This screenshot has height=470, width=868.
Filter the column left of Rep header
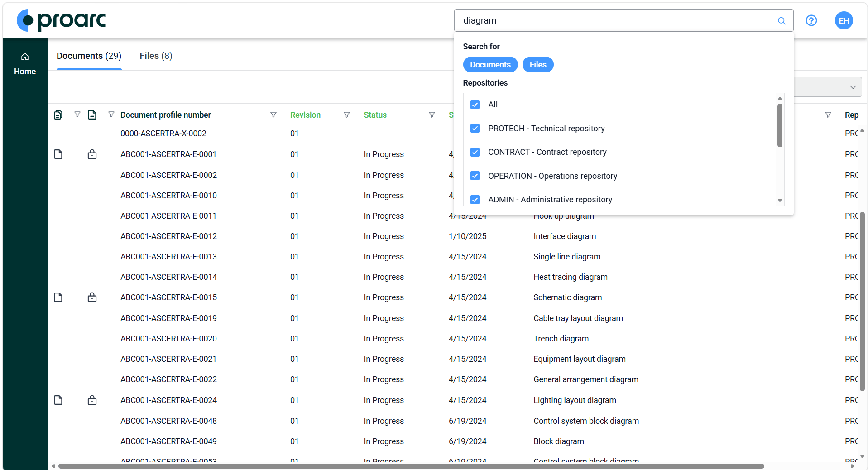(x=828, y=115)
